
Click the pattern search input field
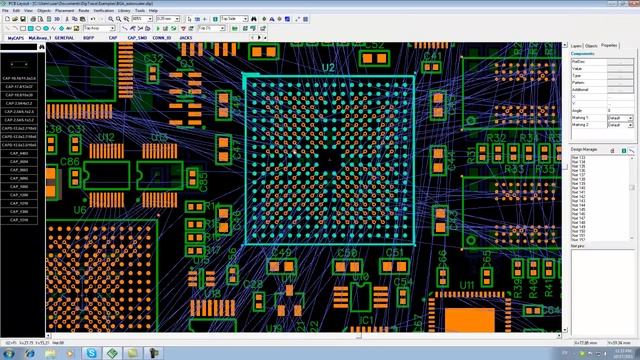pyautogui.click(x=19, y=47)
